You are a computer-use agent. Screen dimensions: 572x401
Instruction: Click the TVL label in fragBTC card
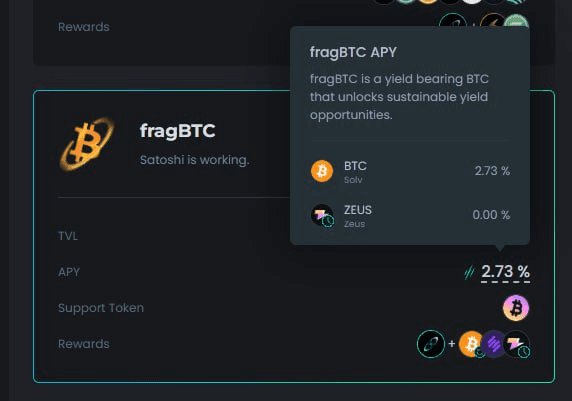[x=68, y=236]
